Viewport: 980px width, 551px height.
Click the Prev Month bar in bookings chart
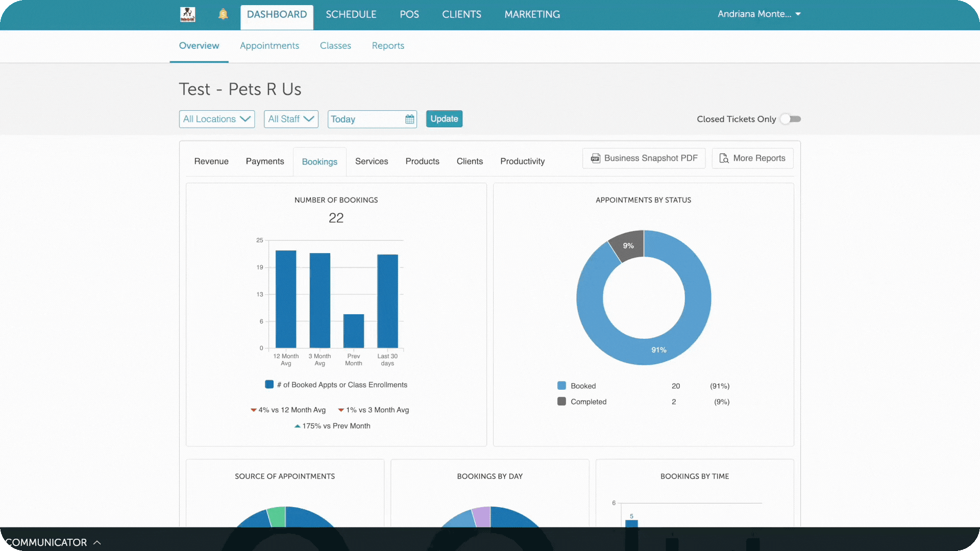(x=353, y=332)
